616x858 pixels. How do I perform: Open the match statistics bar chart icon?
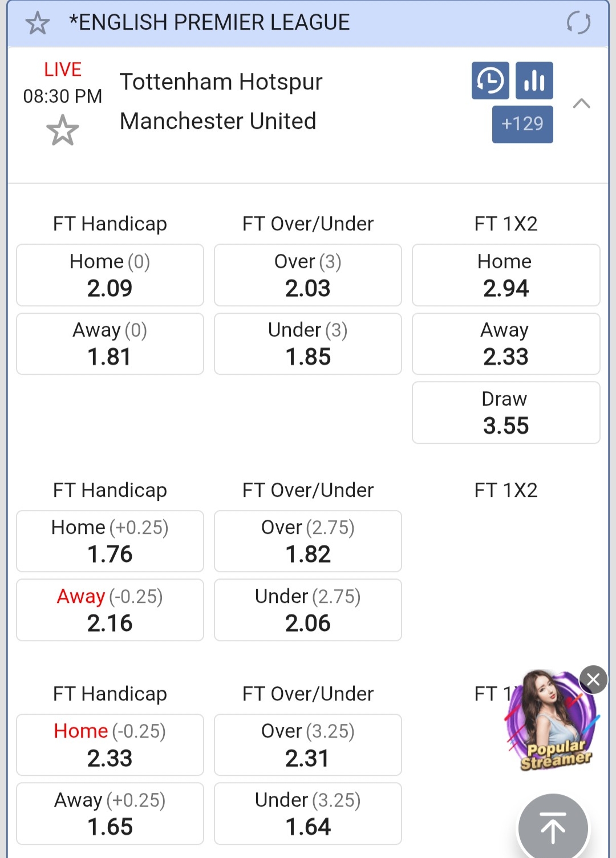[x=534, y=80]
